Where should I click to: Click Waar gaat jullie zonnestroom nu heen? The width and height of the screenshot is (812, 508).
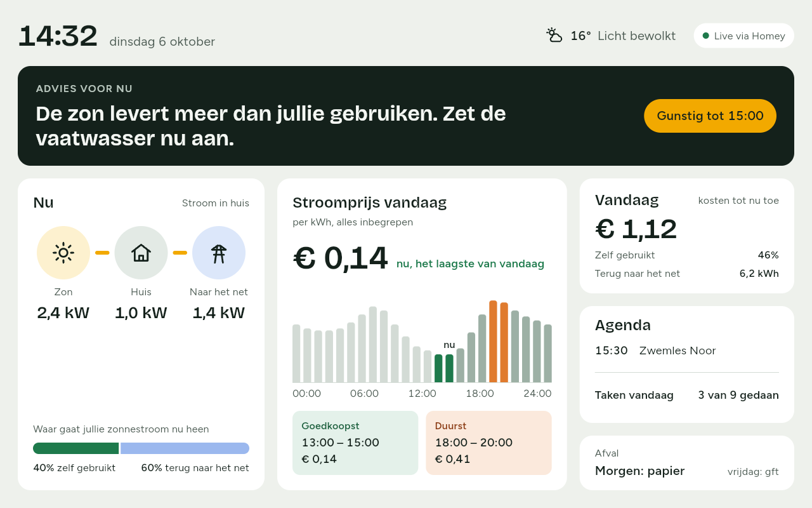coord(121,429)
